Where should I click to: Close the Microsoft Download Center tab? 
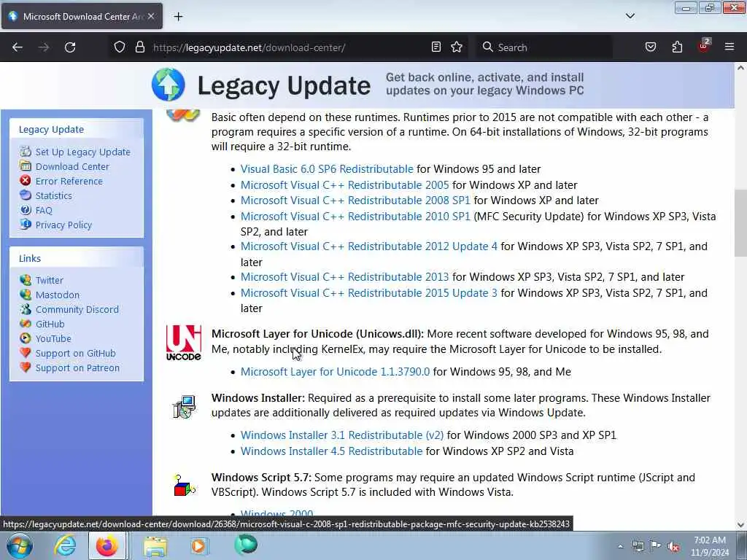[151, 16]
